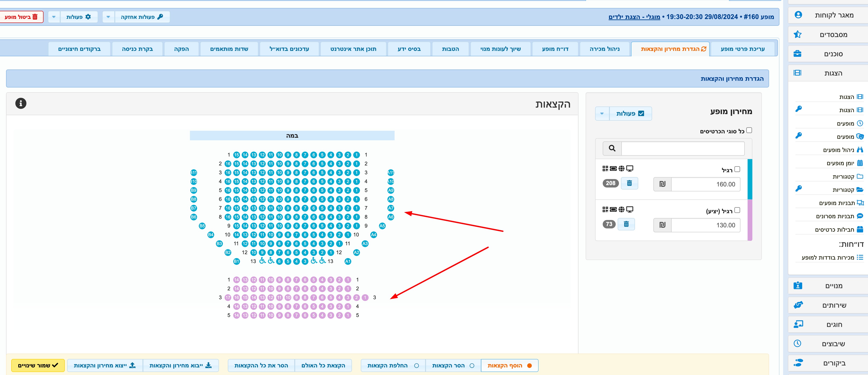Open שירותים section in sidebar
868x375 pixels.
(x=828, y=305)
